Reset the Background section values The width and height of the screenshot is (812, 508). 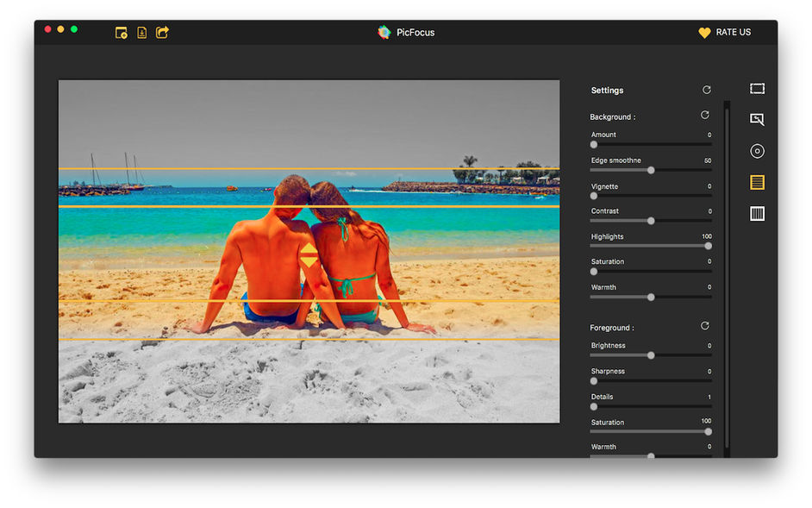705,115
